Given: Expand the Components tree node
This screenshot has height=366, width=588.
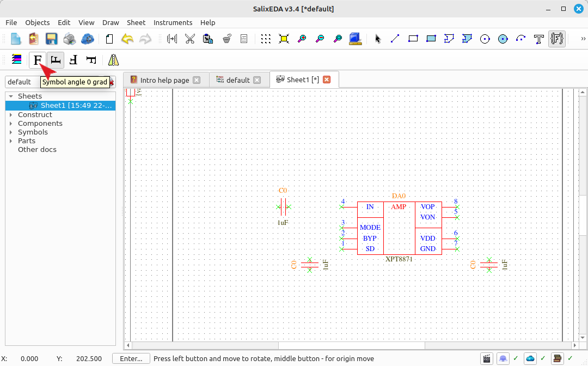Looking at the screenshot, I should tap(11, 124).
